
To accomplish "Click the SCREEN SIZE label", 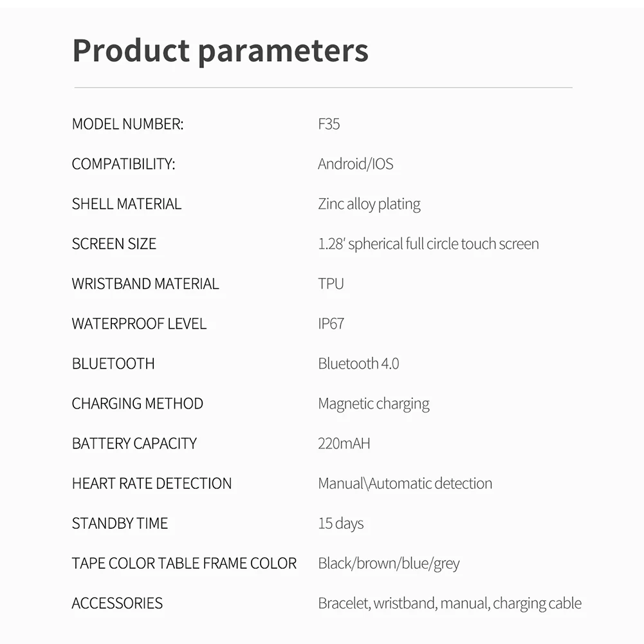I will tap(114, 244).
